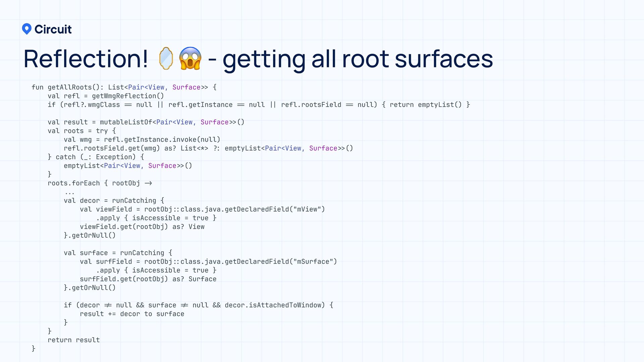Click 'result += decor to surface' line
Image resolution: width=644 pixels, height=362 pixels.
coord(132,314)
